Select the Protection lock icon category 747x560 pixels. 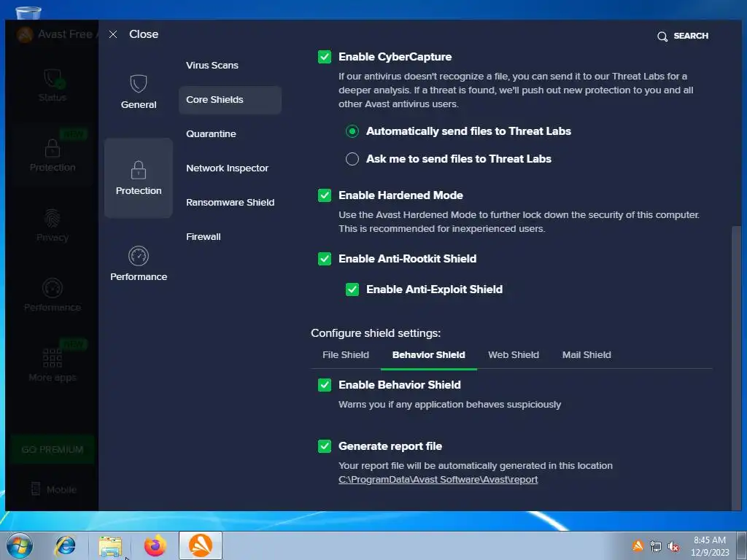[x=139, y=170]
